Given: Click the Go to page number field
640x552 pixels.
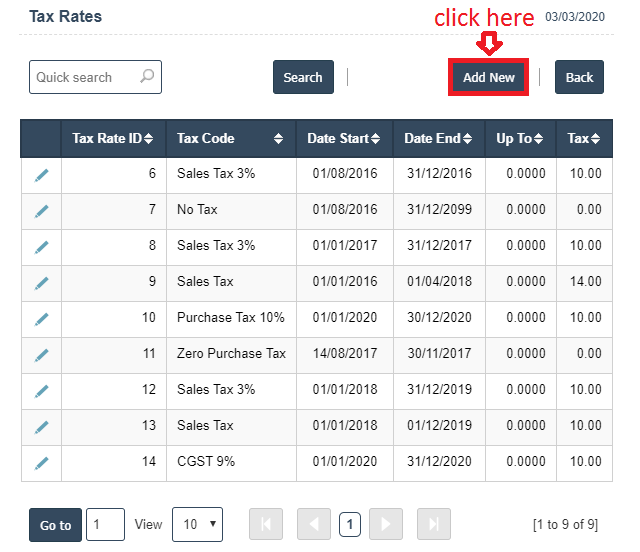Looking at the screenshot, I should coord(105,525).
